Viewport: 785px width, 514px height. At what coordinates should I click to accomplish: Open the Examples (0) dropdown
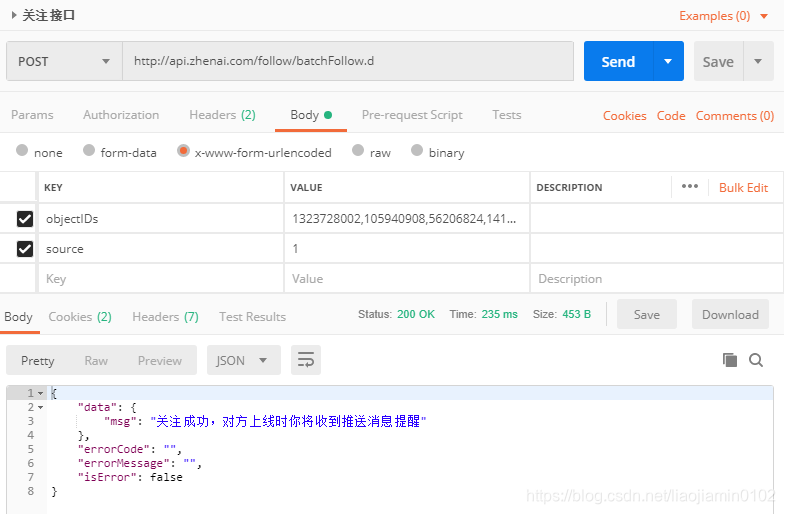click(723, 16)
